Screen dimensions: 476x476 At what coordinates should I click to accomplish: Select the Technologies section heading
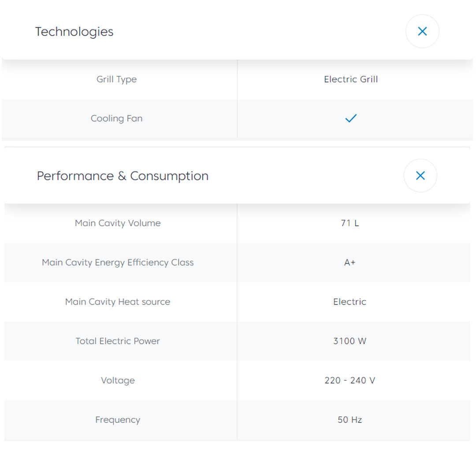click(74, 32)
